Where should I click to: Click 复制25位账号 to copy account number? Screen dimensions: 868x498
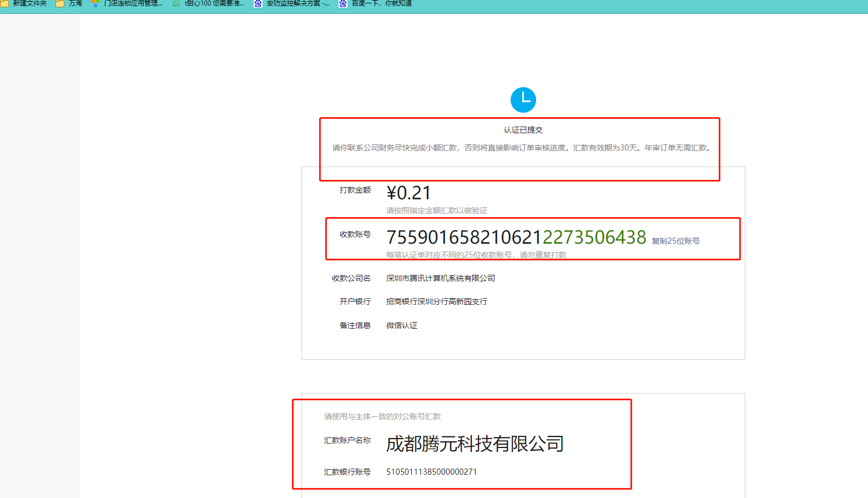pyautogui.click(x=675, y=241)
